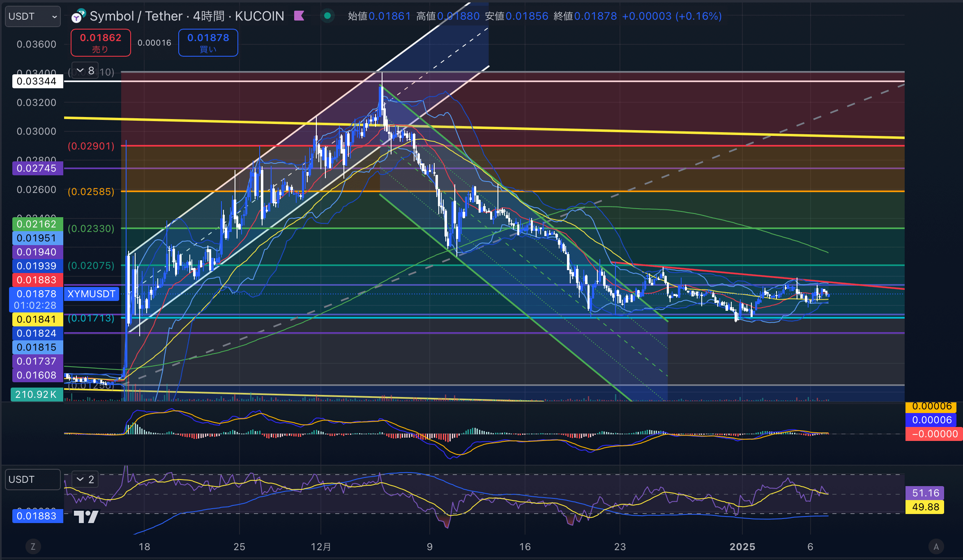Click the orange 0.00006 MACD value label
Screen dimensions: 963x560
tap(932, 406)
